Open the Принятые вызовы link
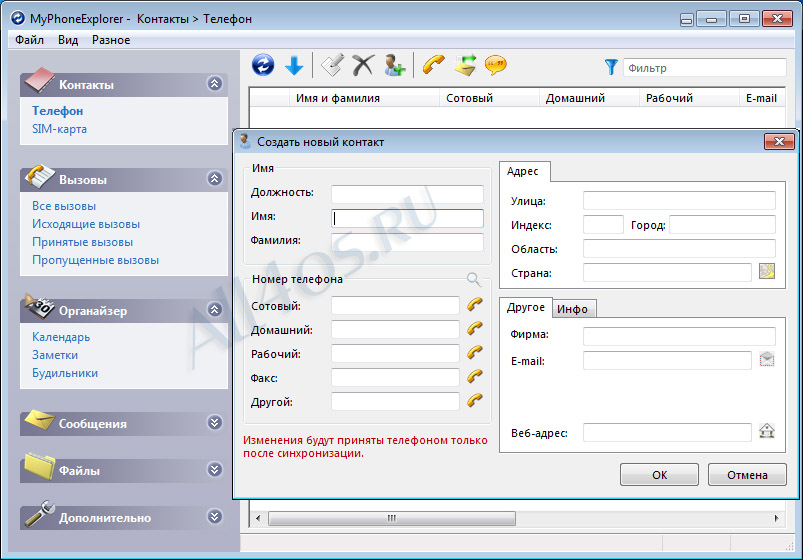This screenshot has width=803, height=560. (x=82, y=242)
